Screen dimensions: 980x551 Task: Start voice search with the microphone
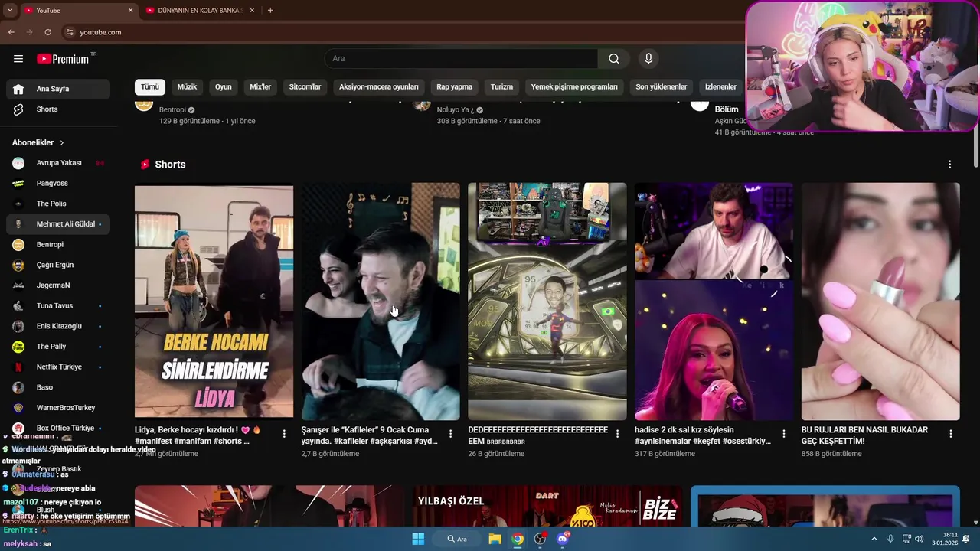coord(648,59)
